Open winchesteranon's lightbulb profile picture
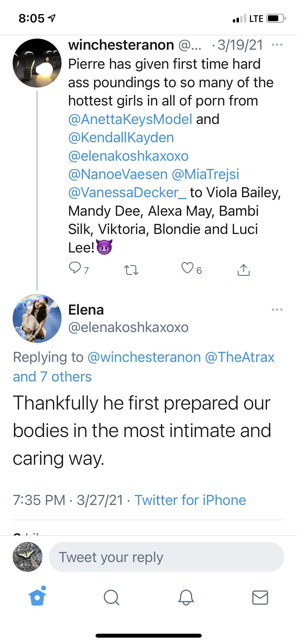The height and width of the screenshot is (644, 297). pos(37,63)
